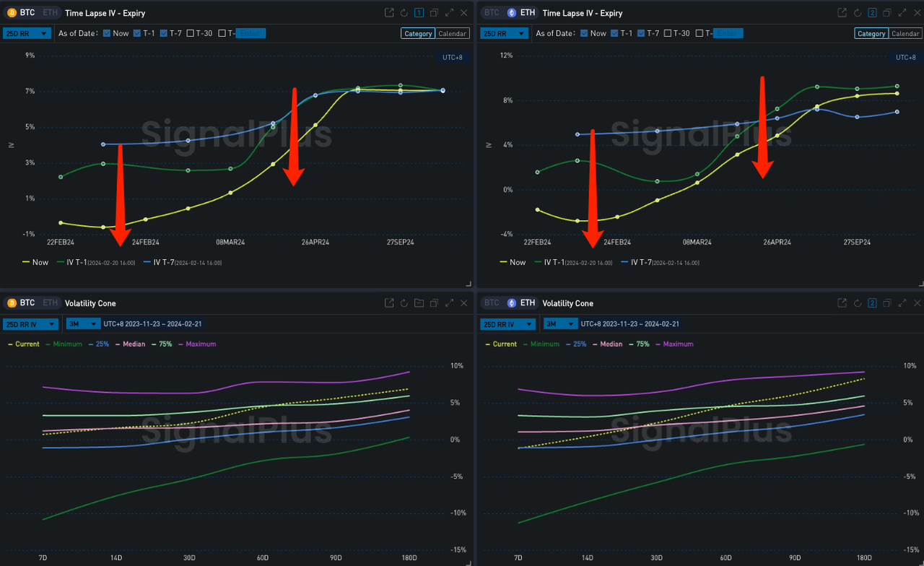924x566 pixels.
Task: Uncheck T-7 in ETH Time Lapse panel
Action: (x=640, y=33)
